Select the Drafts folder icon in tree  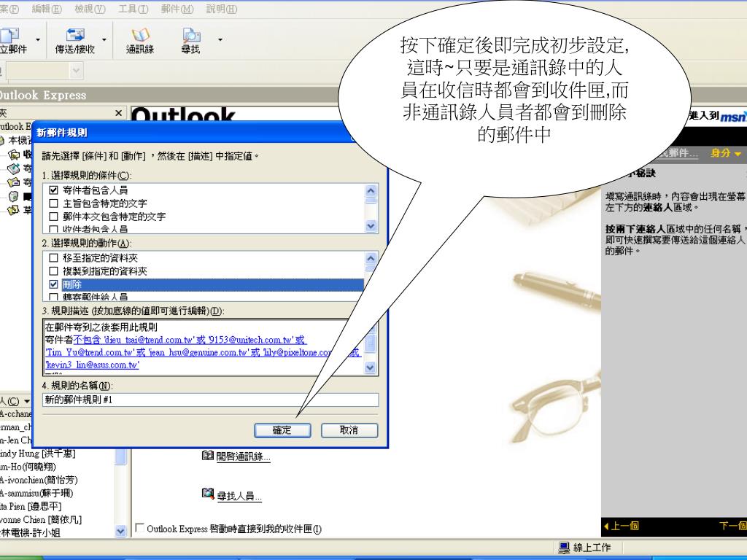[15, 209]
